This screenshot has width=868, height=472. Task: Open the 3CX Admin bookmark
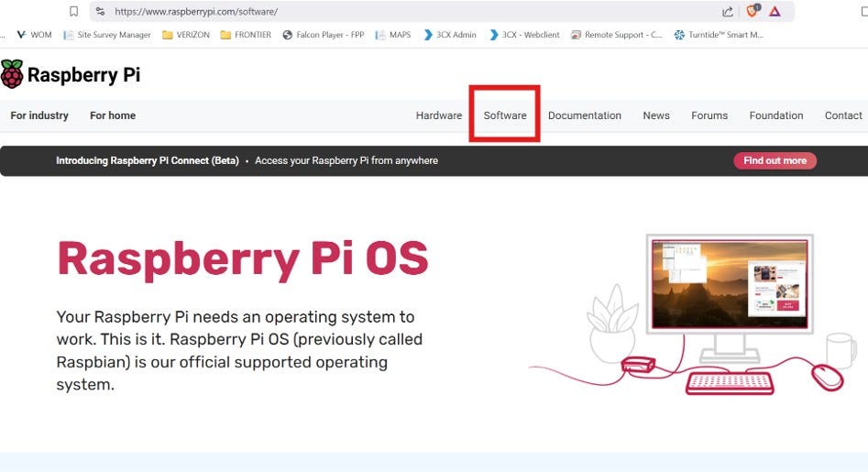coord(450,34)
